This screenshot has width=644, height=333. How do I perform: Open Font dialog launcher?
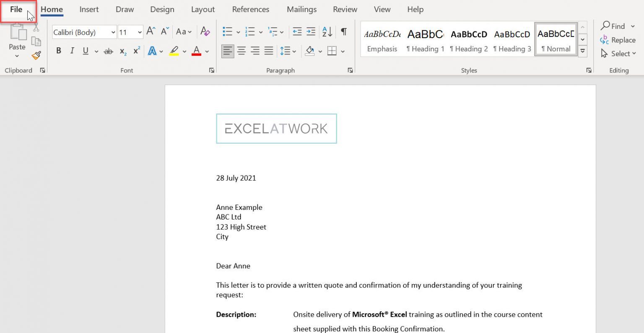pos(212,70)
